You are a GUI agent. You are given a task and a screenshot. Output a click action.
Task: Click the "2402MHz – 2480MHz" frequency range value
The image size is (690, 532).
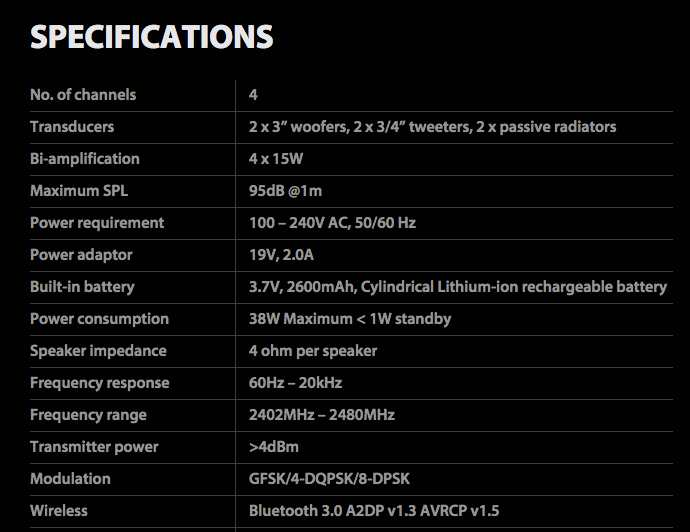[321, 415]
